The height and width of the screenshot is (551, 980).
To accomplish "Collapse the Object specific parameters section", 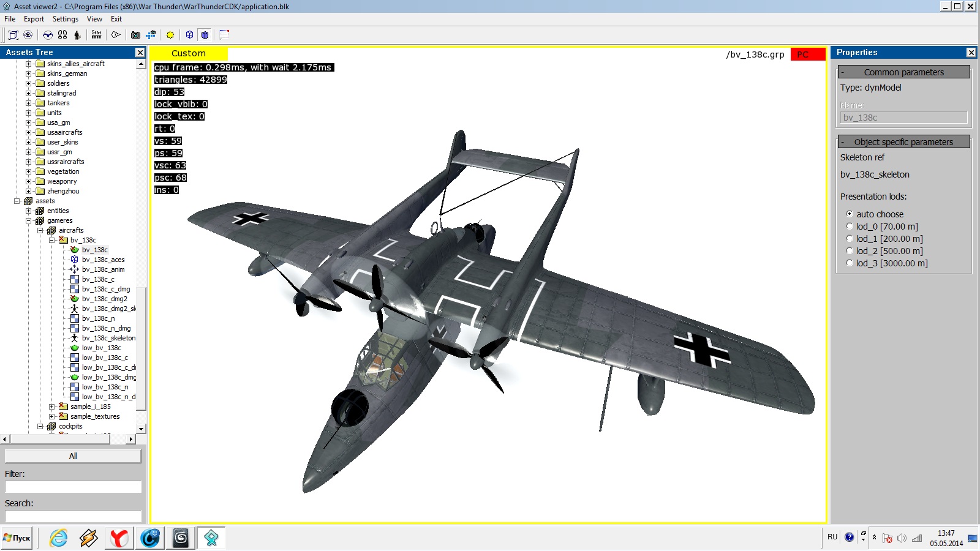I will [903, 142].
